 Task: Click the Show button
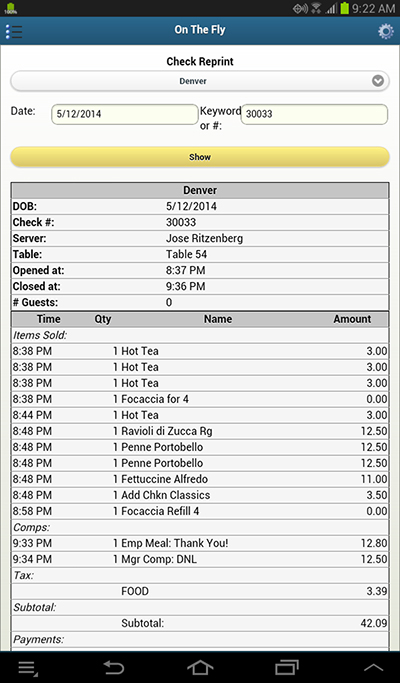[x=200, y=157]
